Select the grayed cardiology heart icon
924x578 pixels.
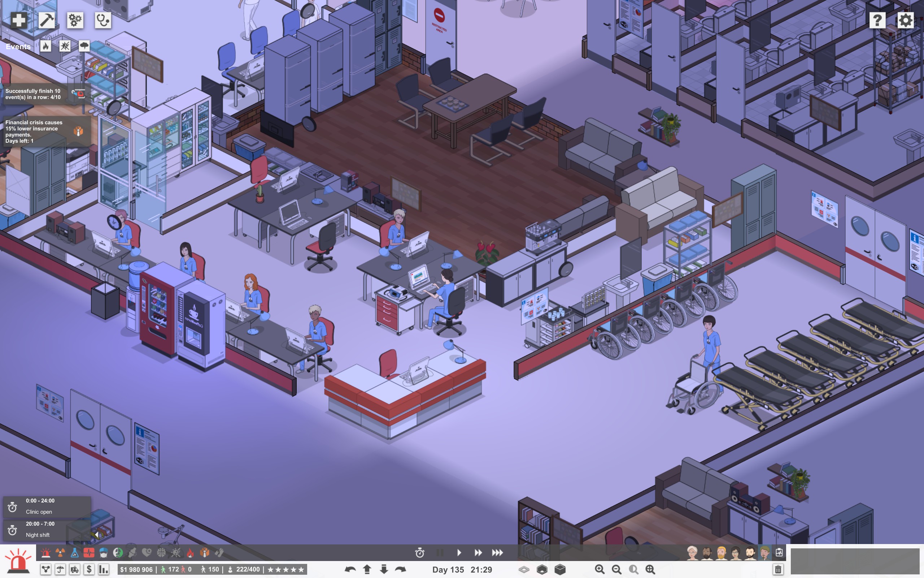(x=147, y=552)
